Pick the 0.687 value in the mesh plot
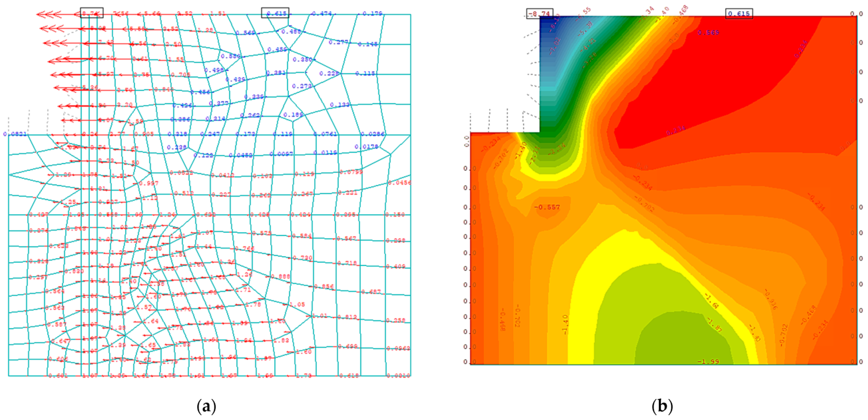 tap(371, 292)
